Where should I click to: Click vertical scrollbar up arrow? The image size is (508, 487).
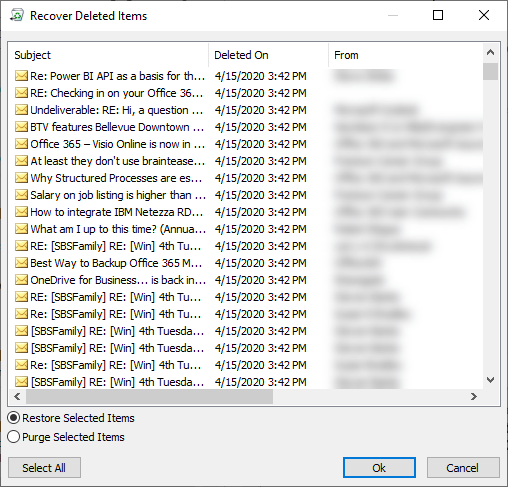(490, 52)
